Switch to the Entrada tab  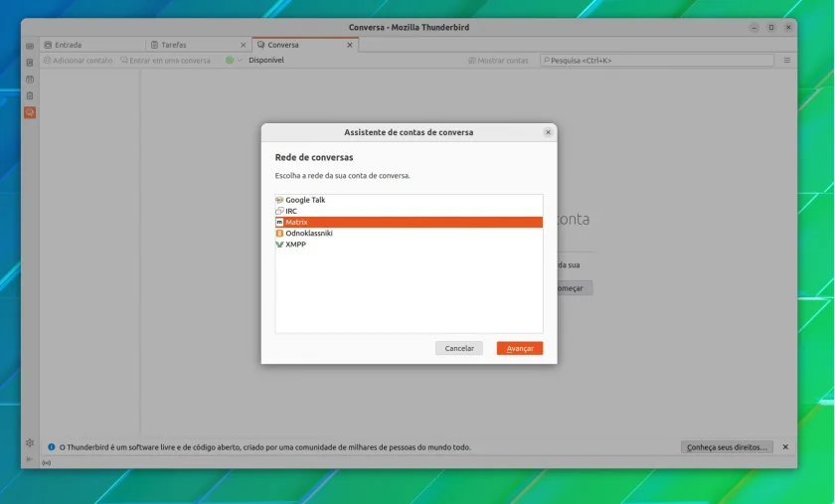pos(91,45)
